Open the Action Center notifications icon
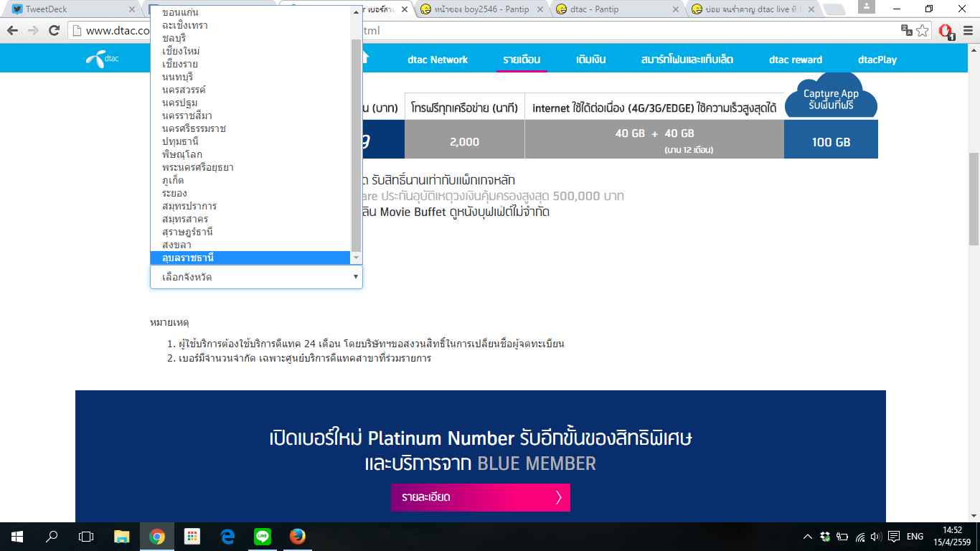This screenshot has height=551, width=980. pyautogui.click(x=894, y=536)
